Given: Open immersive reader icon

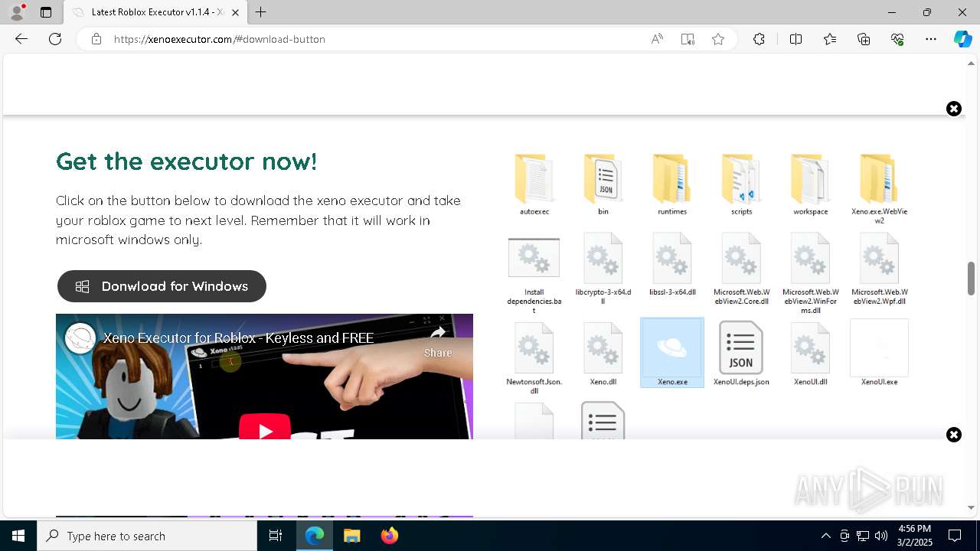Looking at the screenshot, I should click(688, 39).
